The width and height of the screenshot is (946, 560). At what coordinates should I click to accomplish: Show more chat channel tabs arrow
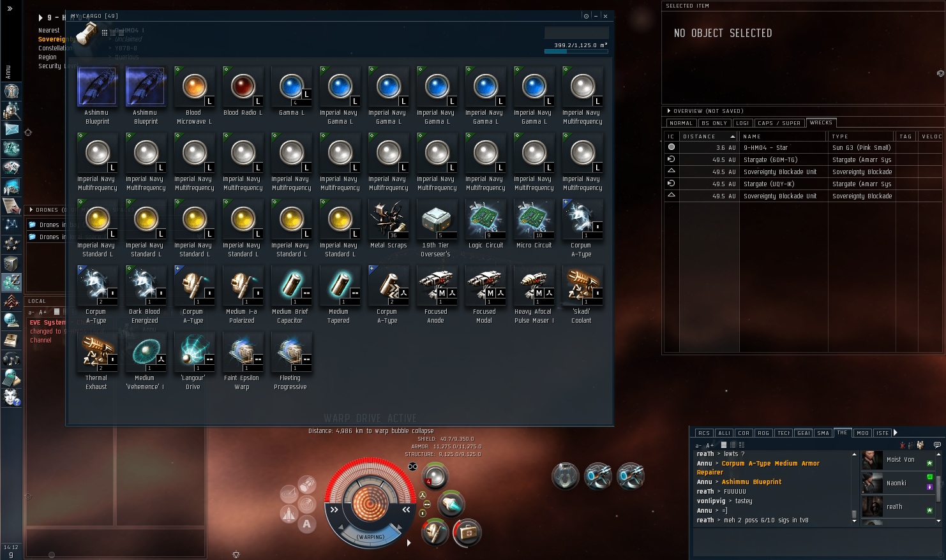[896, 432]
